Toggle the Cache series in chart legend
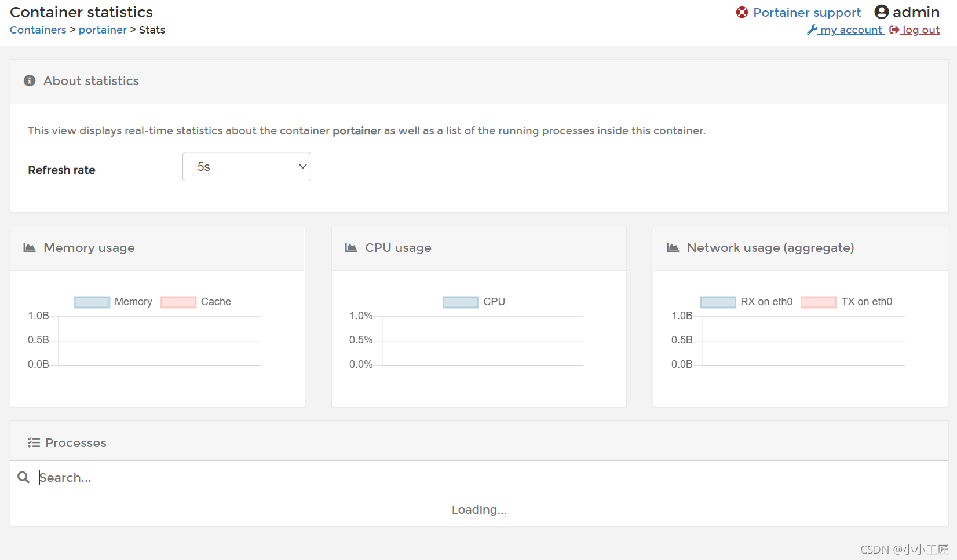Viewport: 957px width, 560px height. (x=178, y=302)
